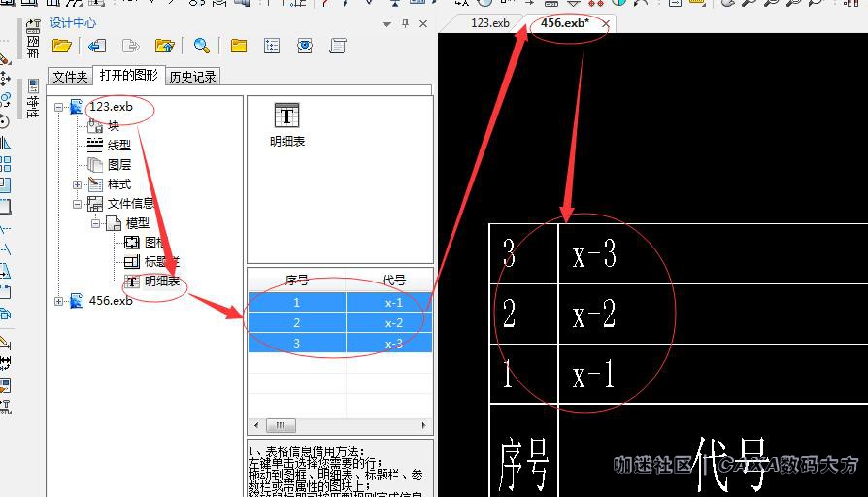
Task: Click the up-one-level folder icon
Action: point(165,46)
